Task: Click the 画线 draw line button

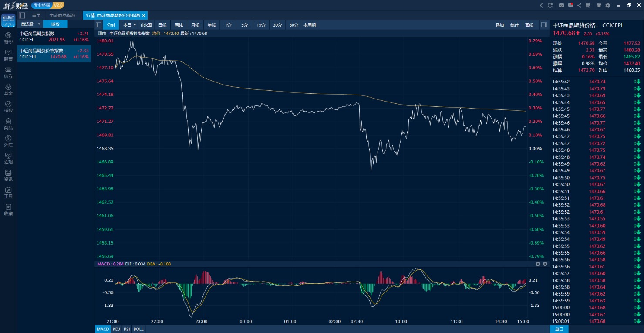Action: [x=529, y=25]
